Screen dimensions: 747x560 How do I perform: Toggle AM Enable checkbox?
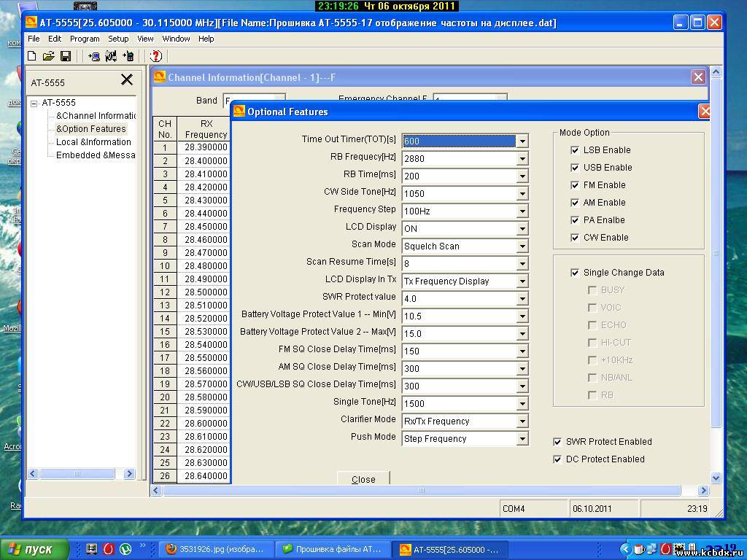[x=575, y=203]
